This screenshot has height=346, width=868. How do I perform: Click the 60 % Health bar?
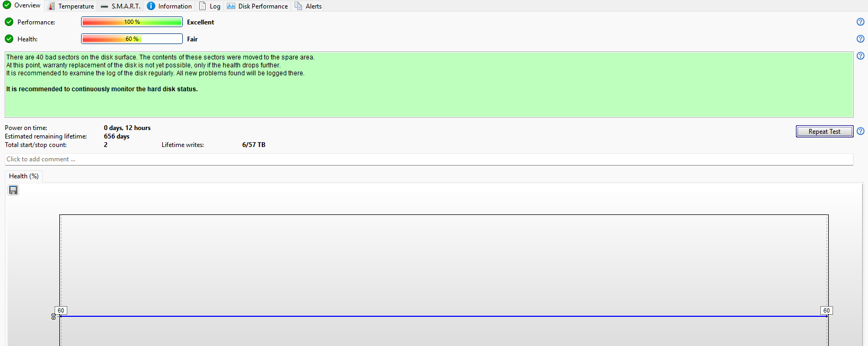point(132,39)
